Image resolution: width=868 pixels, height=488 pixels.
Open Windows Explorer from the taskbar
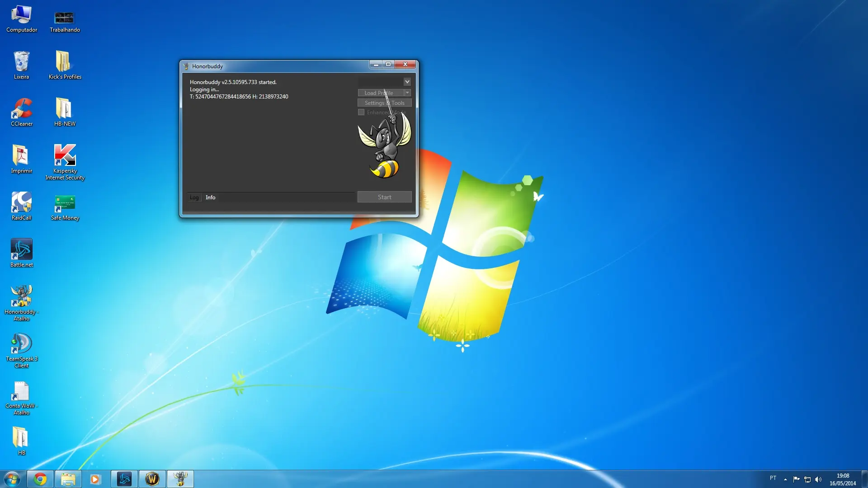(68, 479)
